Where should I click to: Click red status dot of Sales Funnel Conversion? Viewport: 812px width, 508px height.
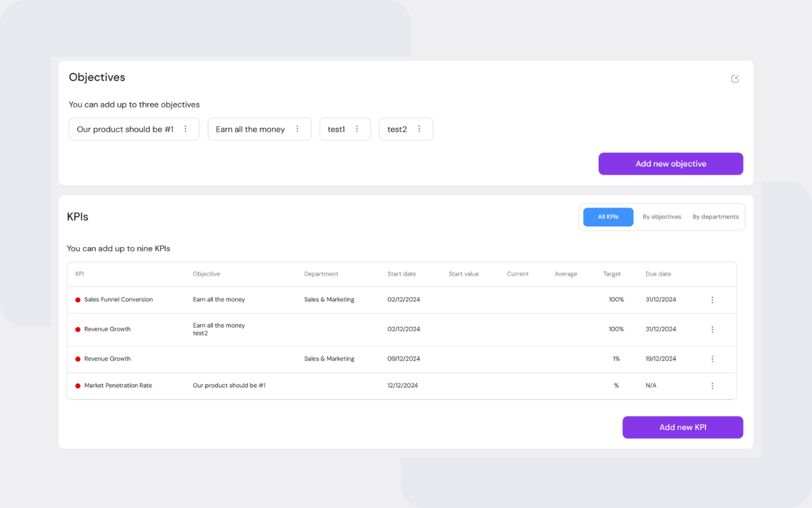[78, 300]
